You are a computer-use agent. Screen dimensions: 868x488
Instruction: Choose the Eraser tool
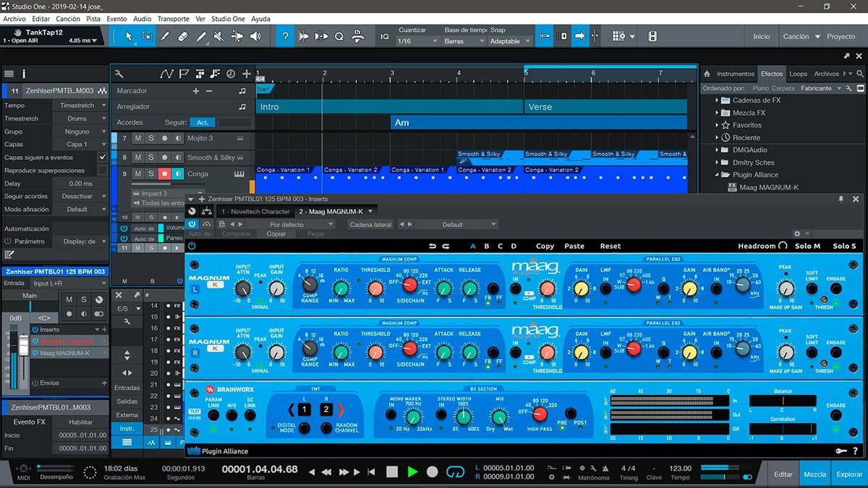183,36
